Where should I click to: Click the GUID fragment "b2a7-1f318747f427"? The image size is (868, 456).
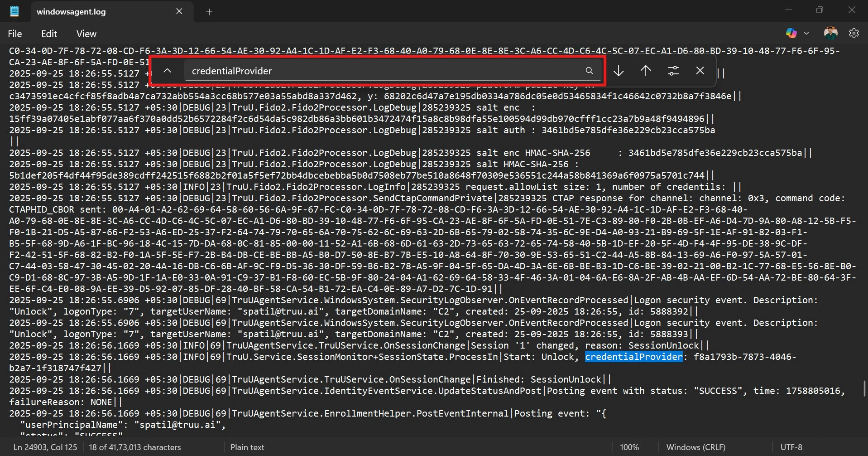coord(55,368)
